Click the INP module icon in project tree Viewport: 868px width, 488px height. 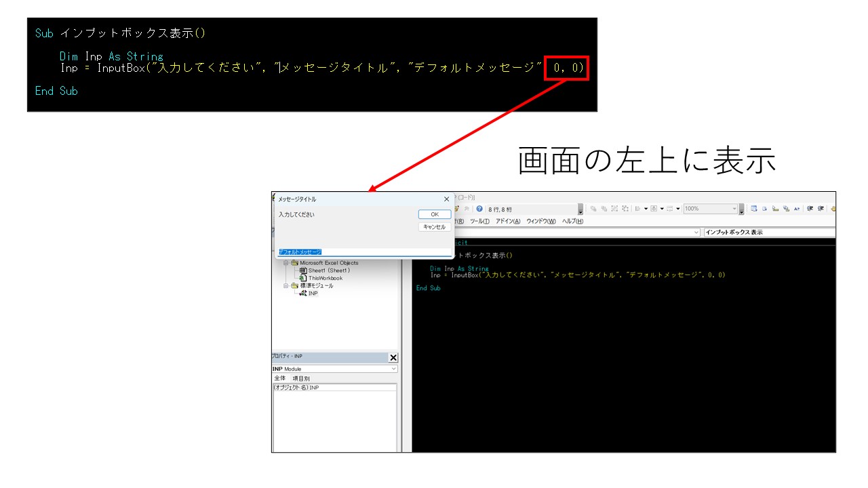click(x=302, y=293)
